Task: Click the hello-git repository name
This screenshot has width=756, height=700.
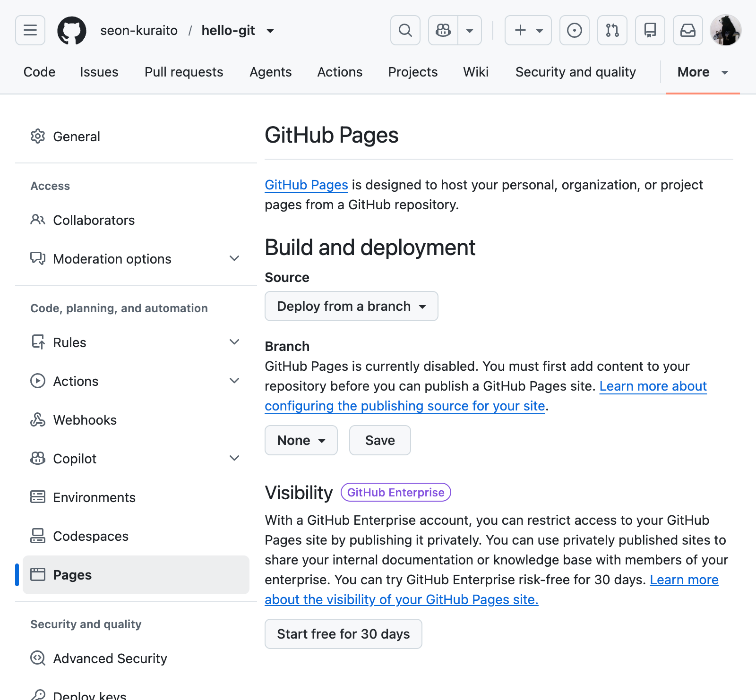Action: (x=228, y=31)
